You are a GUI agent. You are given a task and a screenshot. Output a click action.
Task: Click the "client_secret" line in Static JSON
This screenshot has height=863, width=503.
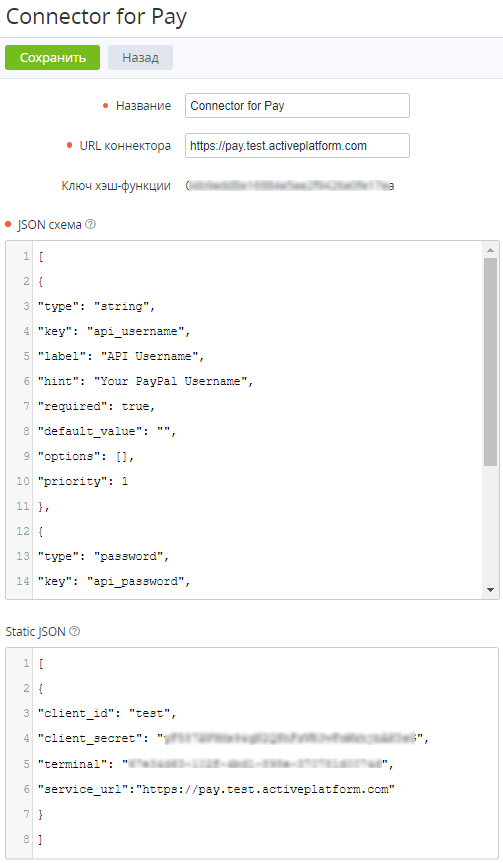(x=233, y=739)
